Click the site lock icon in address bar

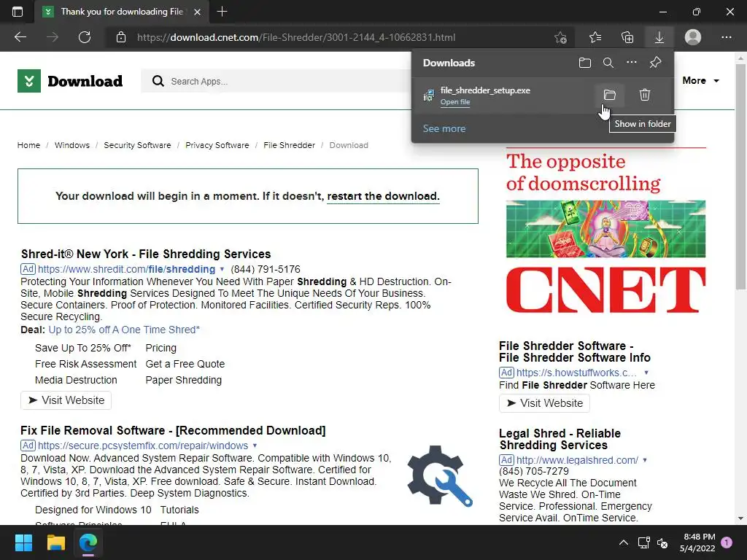(x=121, y=37)
